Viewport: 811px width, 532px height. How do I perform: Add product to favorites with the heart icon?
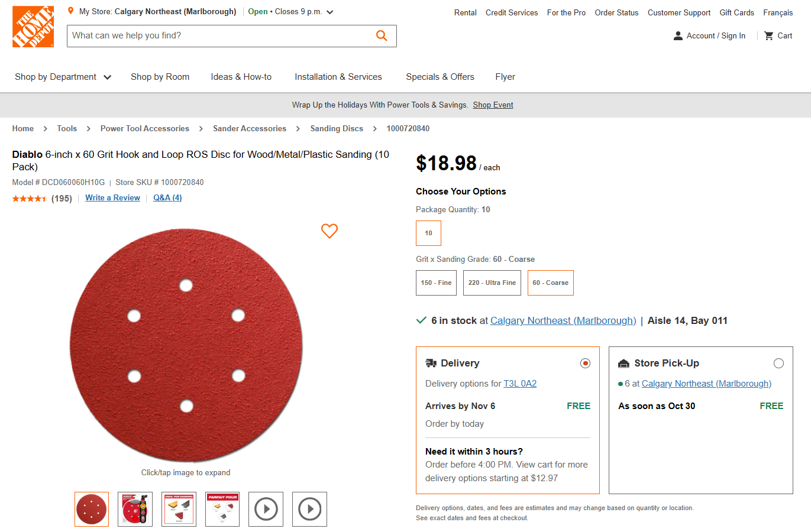pos(329,231)
